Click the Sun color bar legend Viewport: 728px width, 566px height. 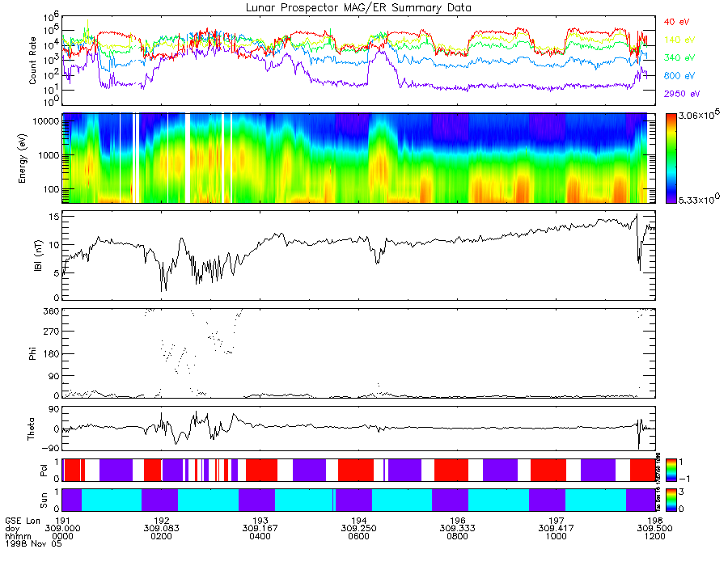(671, 500)
